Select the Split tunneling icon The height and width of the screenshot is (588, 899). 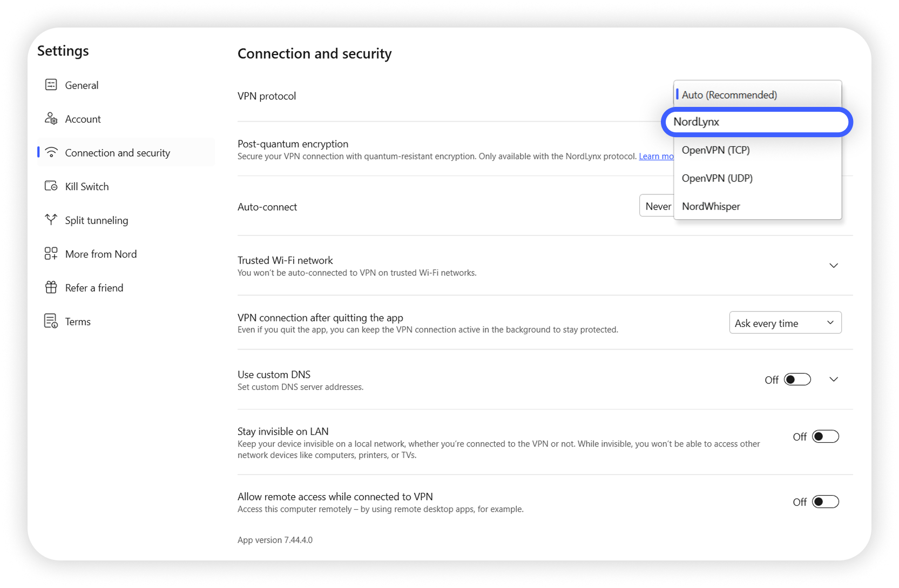(51, 220)
